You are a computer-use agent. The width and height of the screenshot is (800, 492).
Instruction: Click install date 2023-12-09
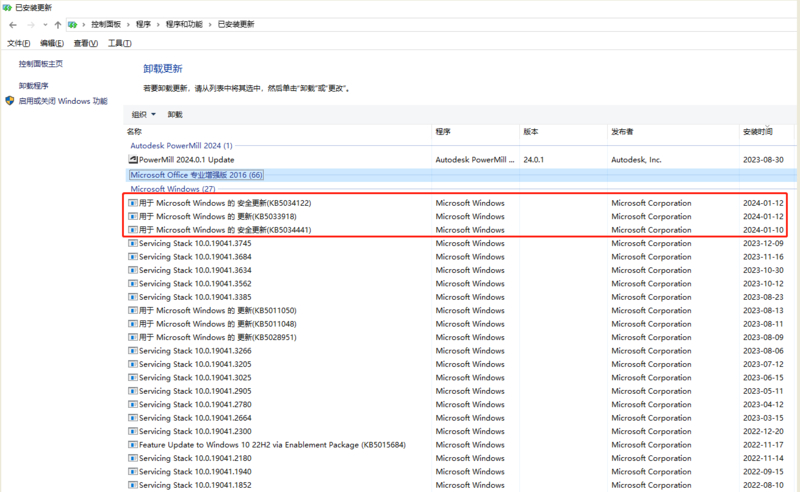(763, 243)
